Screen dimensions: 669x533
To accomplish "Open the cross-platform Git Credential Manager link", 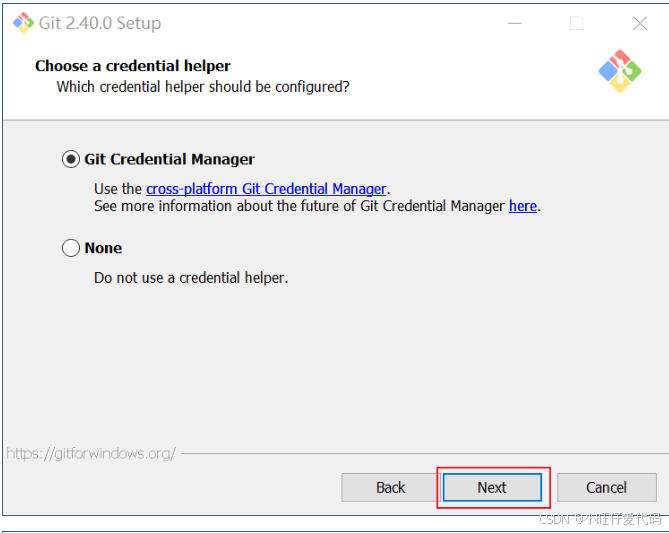I will pyautogui.click(x=266, y=189).
